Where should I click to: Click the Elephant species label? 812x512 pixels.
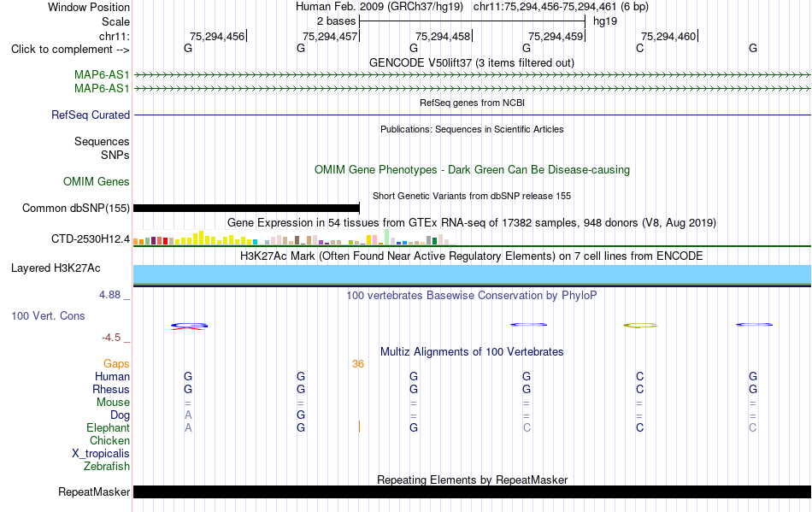(x=108, y=428)
